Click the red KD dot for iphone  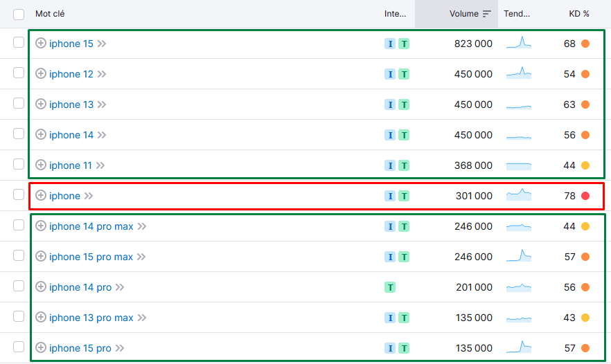coord(585,196)
